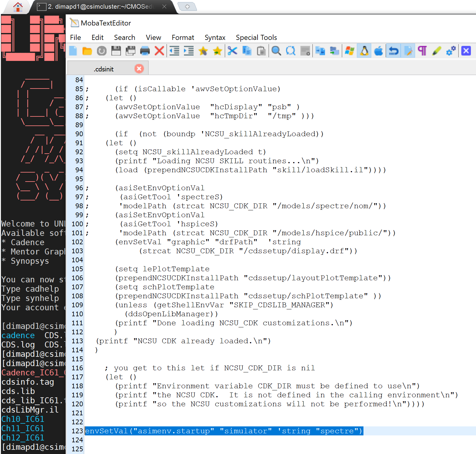Click Ch12_IC61 in the terminal listing

click(x=23, y=437)
